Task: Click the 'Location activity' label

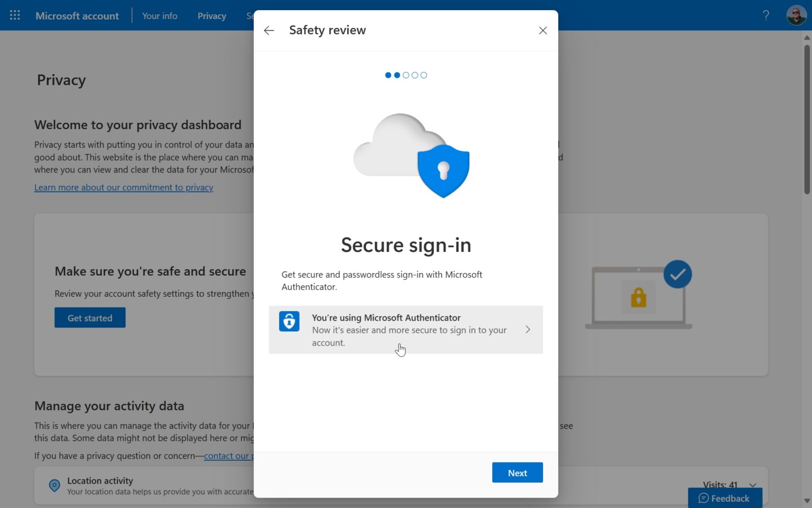Action: coord(100,480)
